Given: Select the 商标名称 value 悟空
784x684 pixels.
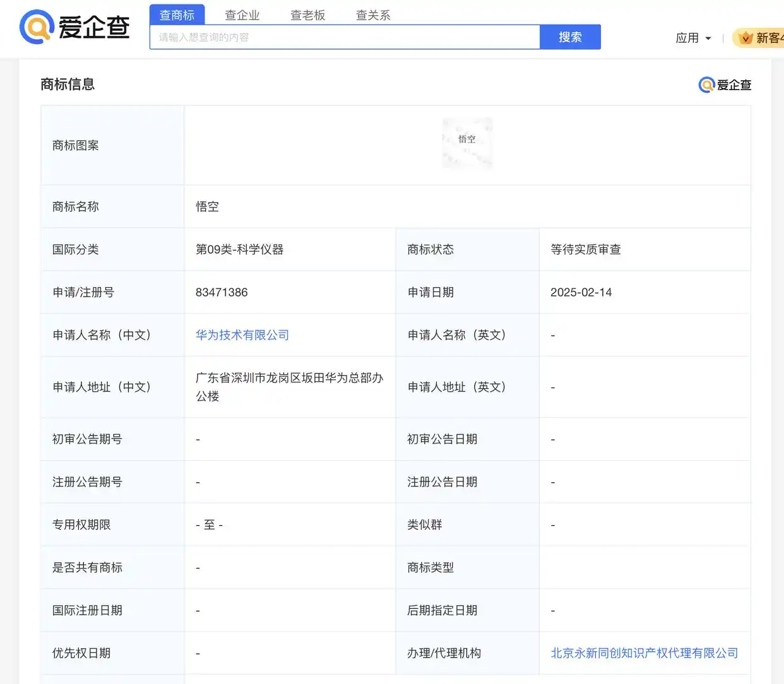Looking at the screenshot, I should [207, 206].
